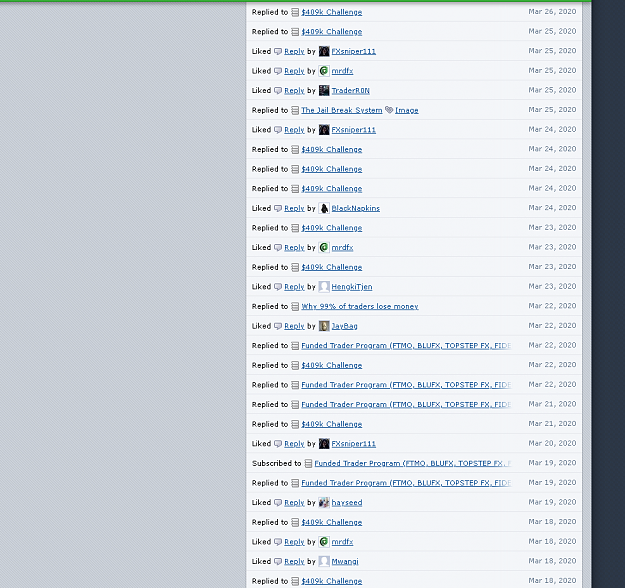625x588 pixels.
Task: Click the JayBag avatar
Action: pos(324,326)
